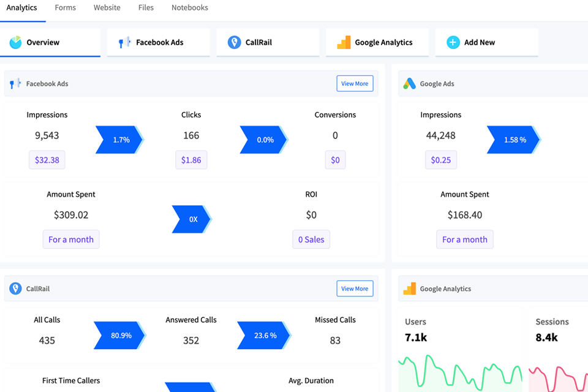Screen dimensions: 588x392
Task: Click View More on CallRail panel
Action: click(x=355, y=288)
